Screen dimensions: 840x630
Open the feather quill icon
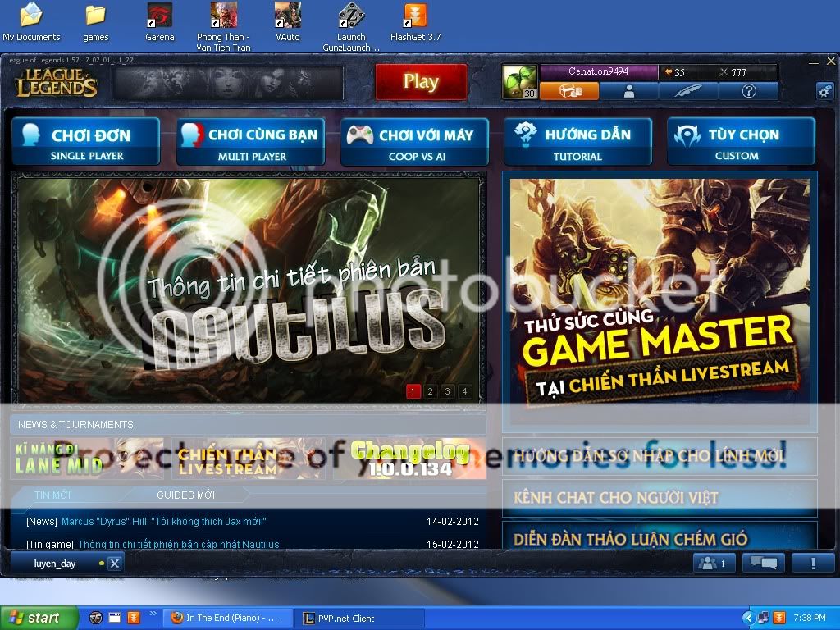tap(688, 91)
